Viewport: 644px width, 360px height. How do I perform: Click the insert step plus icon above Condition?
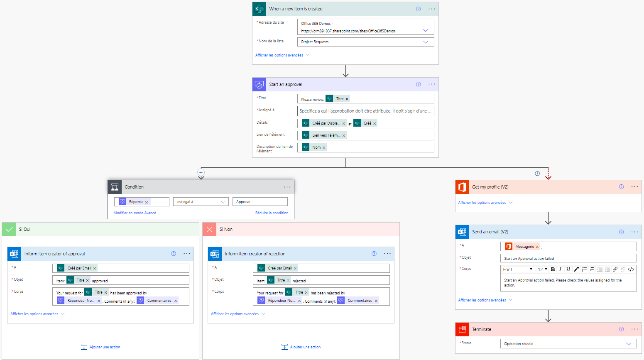click(x=201, y=172)
